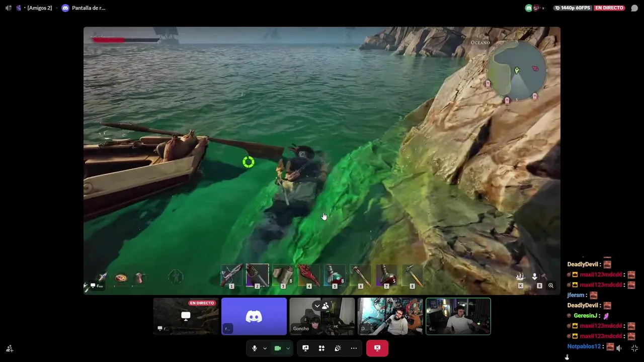
Task: Select hotbar slot 6 wooden club
Action: pyautogui.click(x=360, y=276)
